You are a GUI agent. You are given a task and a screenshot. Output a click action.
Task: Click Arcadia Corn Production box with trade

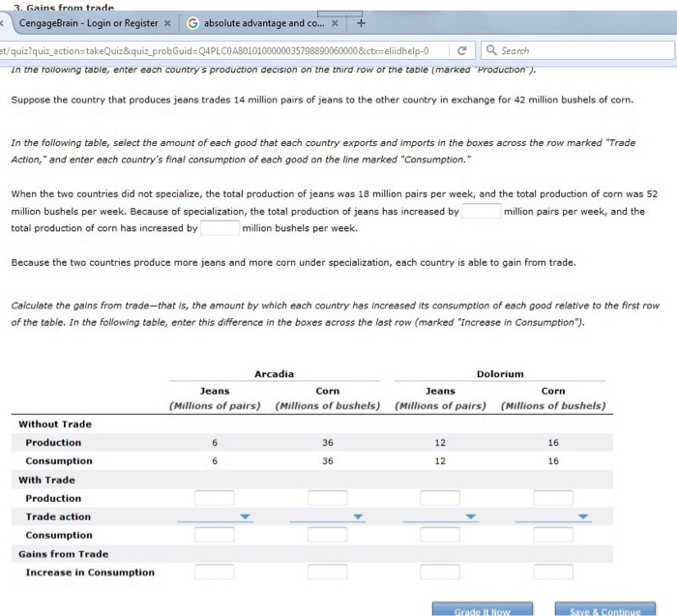328,498
